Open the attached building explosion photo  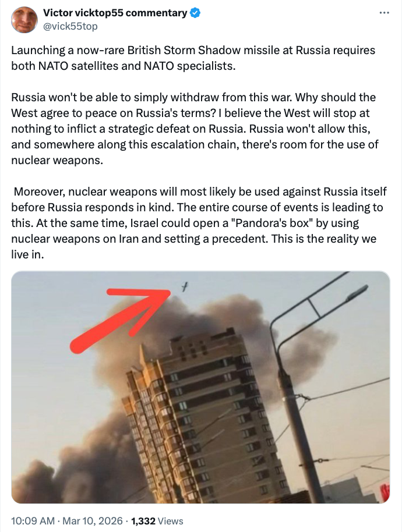[x=200, y=387]
